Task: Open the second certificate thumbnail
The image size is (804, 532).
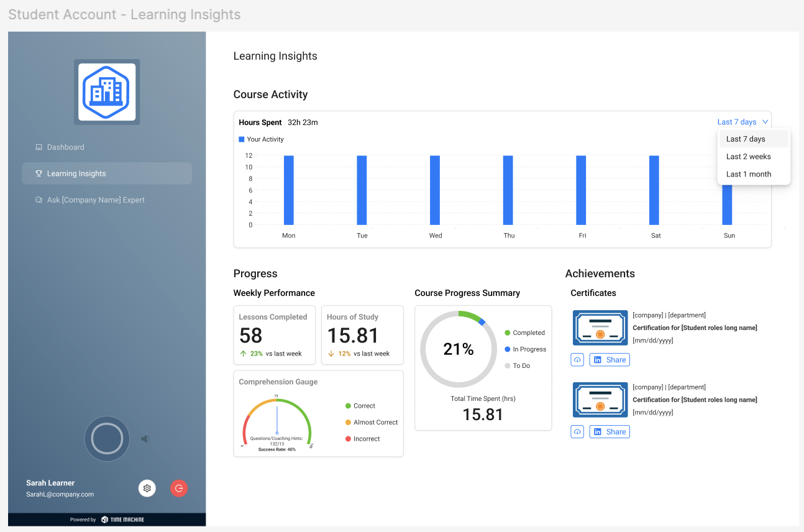Action: tap(600, 400)
